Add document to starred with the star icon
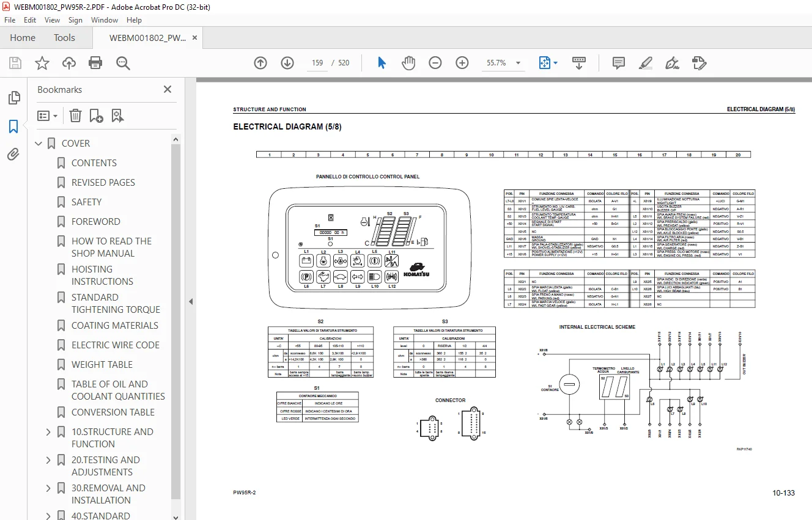Image resolution: width=812 pixels, height=520 pixels. pyautogui.click(x=42, y=63)
